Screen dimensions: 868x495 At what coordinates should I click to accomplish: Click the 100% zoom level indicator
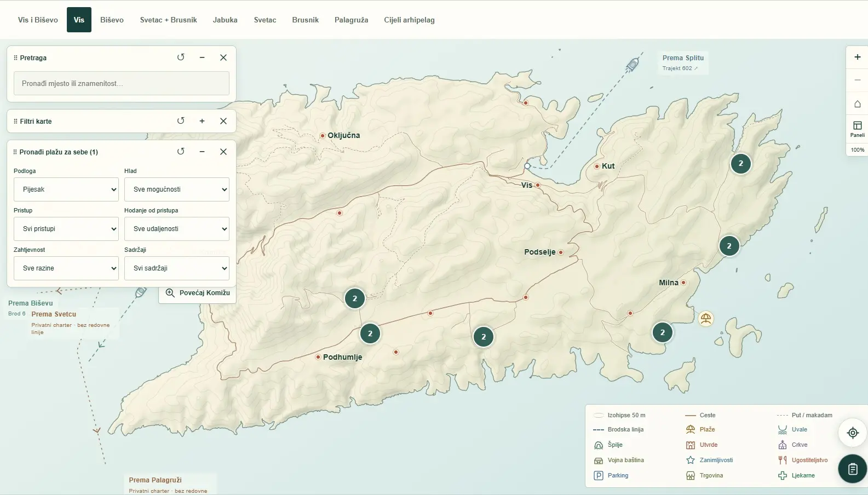point(858,149)
